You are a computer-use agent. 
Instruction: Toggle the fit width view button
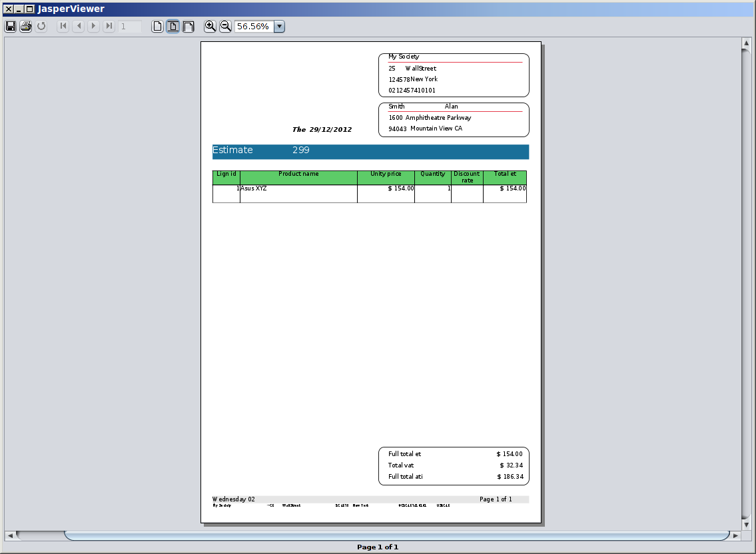pos(188,27)
